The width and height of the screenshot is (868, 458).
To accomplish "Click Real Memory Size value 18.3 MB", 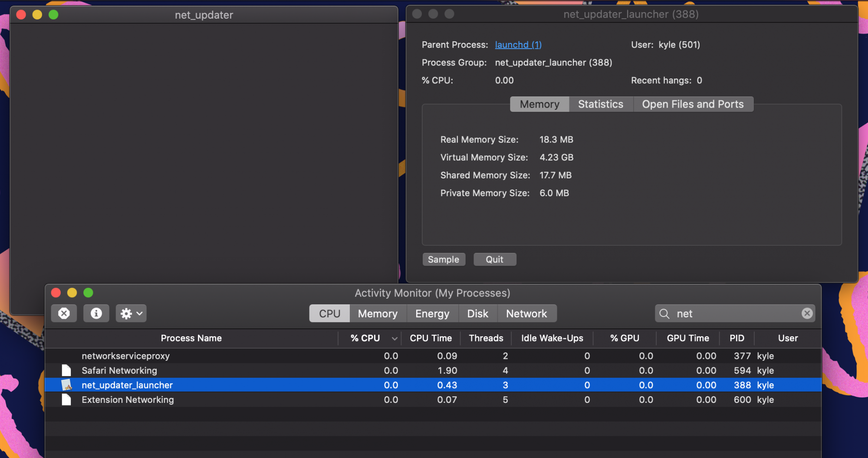I will click(556, 139).
